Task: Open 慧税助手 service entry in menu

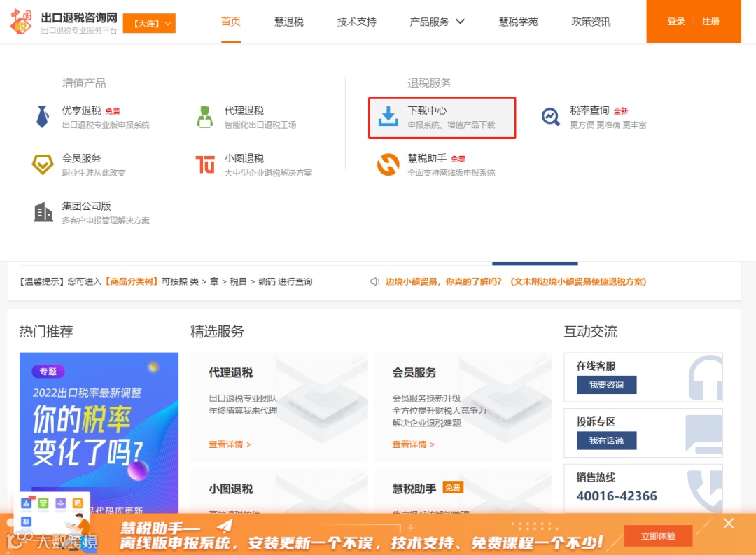Action: [451, 165]
